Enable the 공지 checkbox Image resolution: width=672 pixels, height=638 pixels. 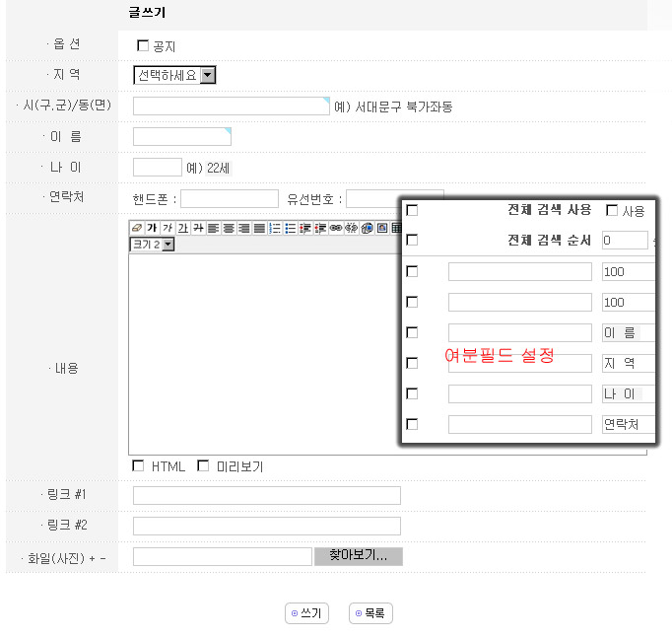click(x=143, y=45)
